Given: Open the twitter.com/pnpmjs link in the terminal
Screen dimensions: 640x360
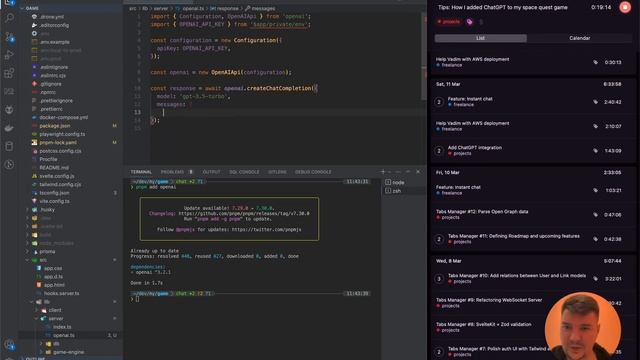Looking at the screenshot, I should (267, 229).
